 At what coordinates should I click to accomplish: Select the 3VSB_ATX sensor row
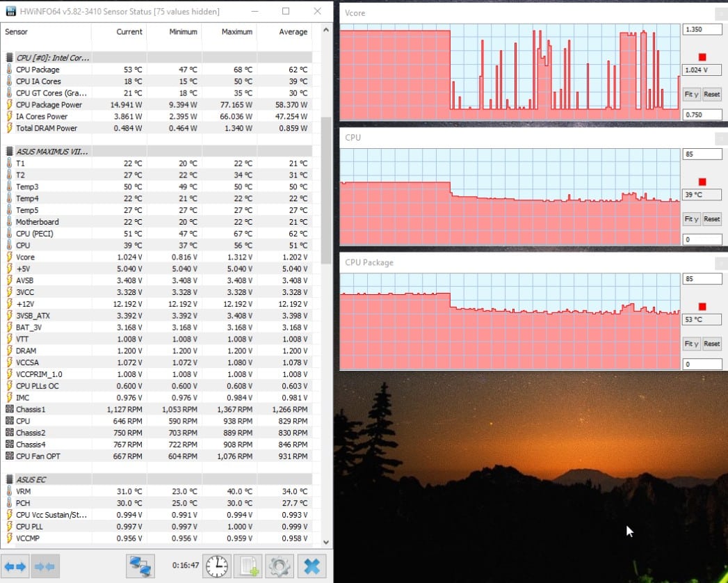click(156, 315)
